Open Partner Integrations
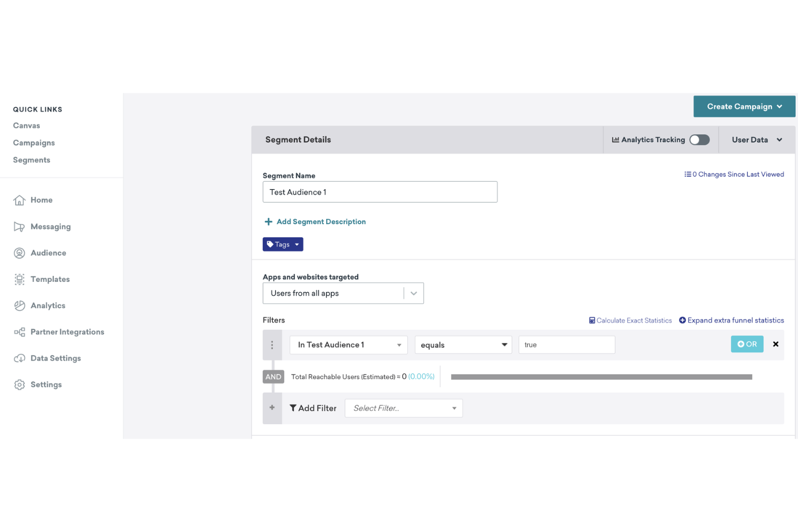Viewport: 798px width, 532px height. pyautogui.click(x=67, y=332)
